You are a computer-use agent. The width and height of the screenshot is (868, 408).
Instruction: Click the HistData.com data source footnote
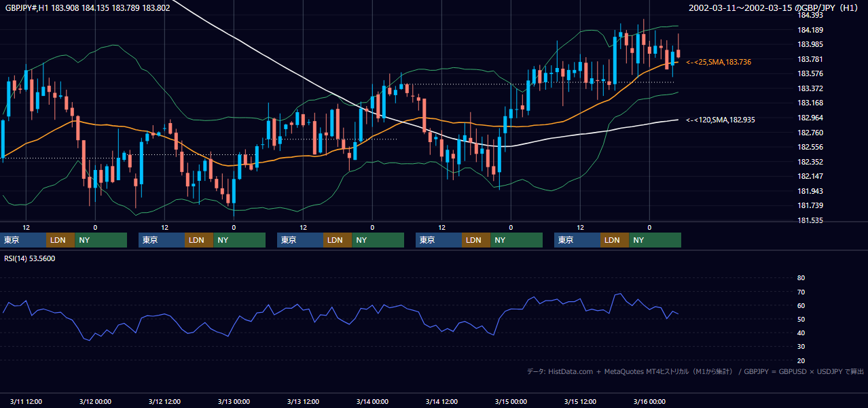coord(695,371)
